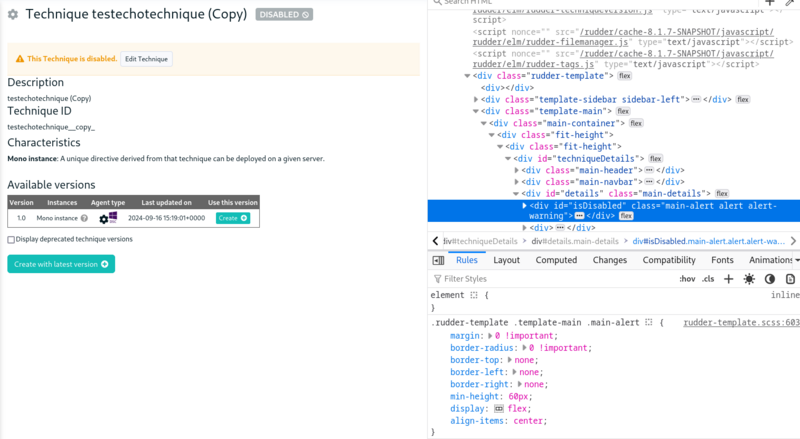Switch to the Changes tab
Image resolution: width=800 pixels, height=439 pixels.
(x=610, y=260)
